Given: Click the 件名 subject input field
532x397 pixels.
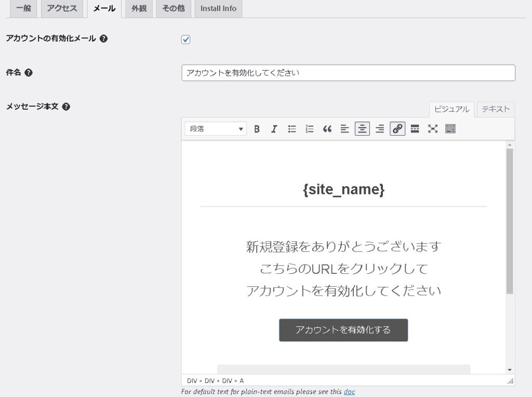Looking at the screenshot, I should (x=348, y=73).
